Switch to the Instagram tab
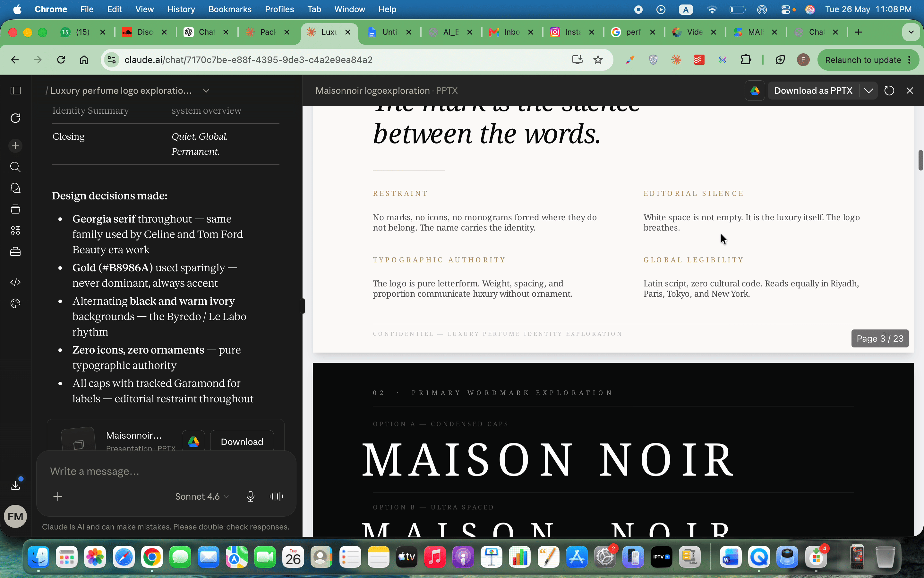924x578 pixels. pos(572,32)
